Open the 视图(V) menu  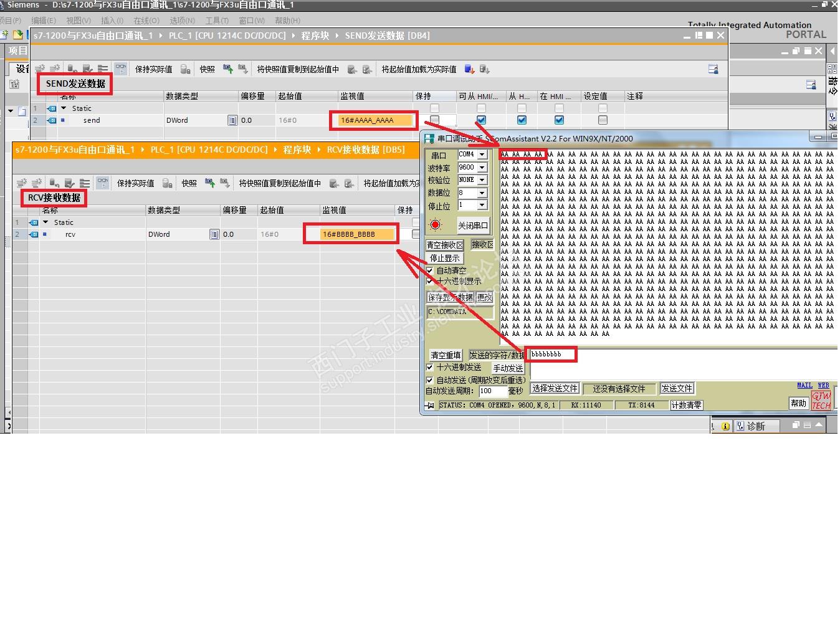[78, 21]
